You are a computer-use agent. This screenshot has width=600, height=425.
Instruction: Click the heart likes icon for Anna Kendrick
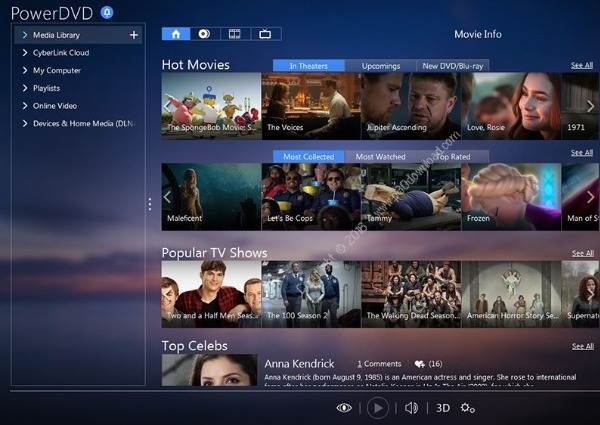click(420, 364)
